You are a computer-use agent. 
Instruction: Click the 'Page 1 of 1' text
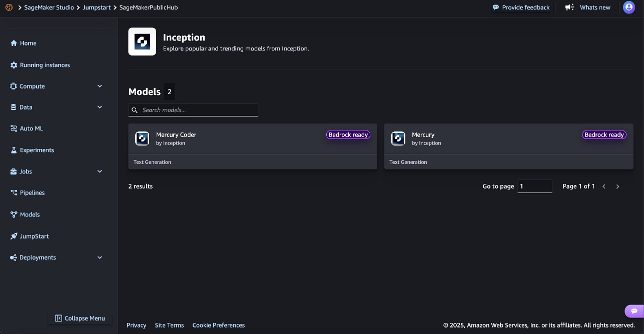tap(578, 186)
